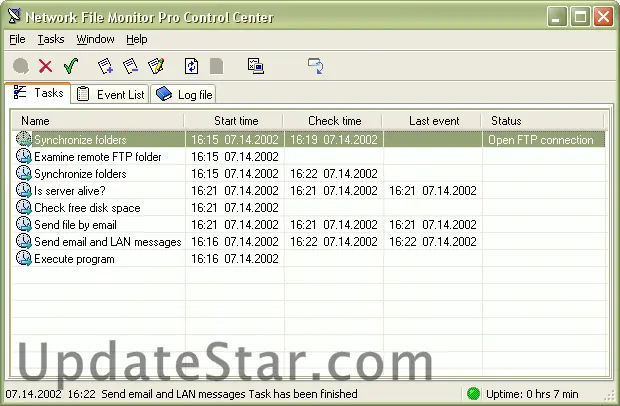Click the edit task pencil icon
Screen dimensions: 620x406
tap(156, 66)
